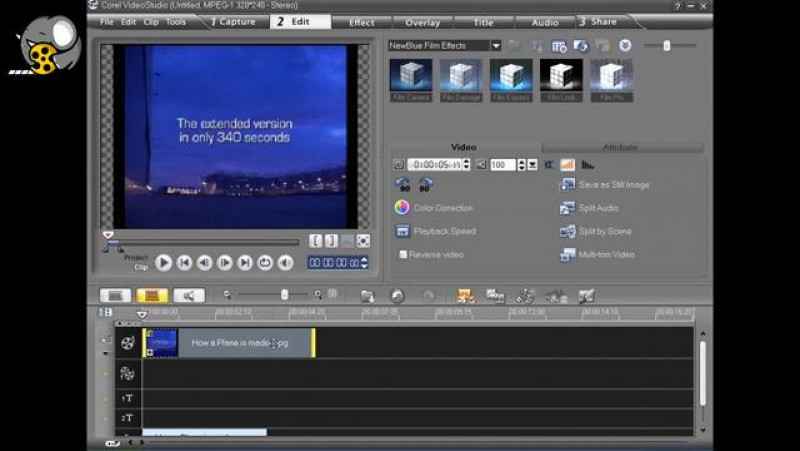Click Split Audio option
The image size is (800, 451).
[589, 208]
